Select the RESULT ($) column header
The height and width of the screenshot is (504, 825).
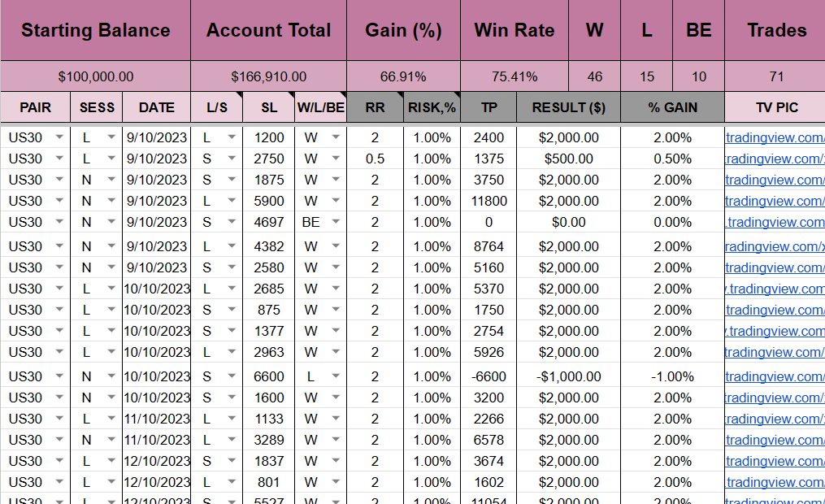tap(568, 107)
